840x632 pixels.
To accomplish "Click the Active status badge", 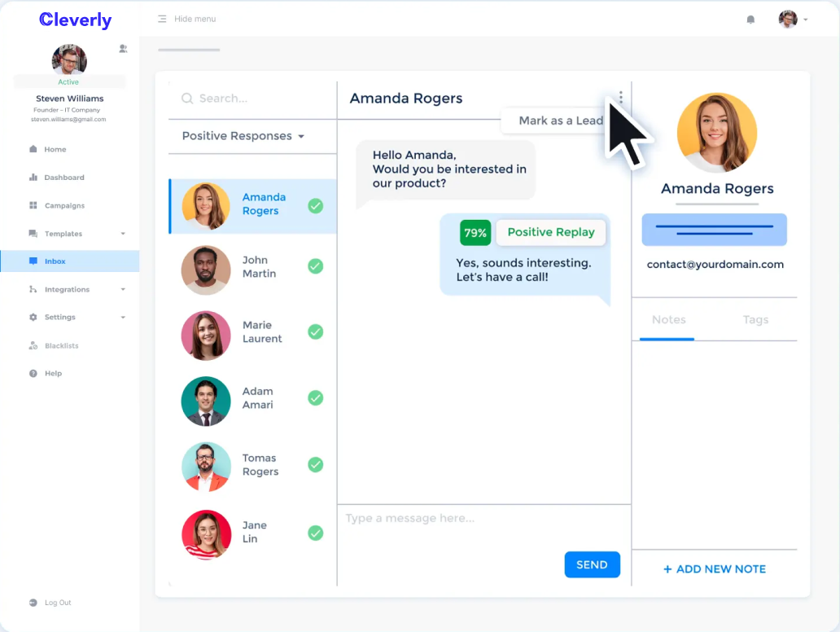I will coord(68,82).
